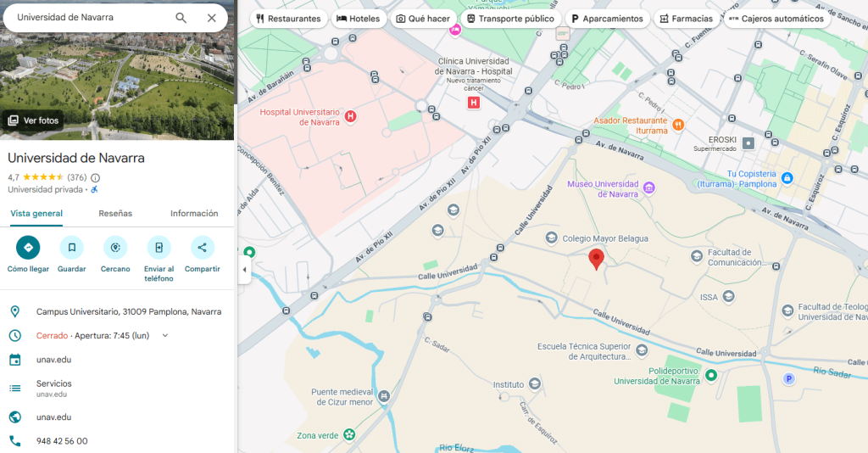Open rating info icon next to reviews
The height and width of the screenshot is (453, 868).
tap(95, 178)
